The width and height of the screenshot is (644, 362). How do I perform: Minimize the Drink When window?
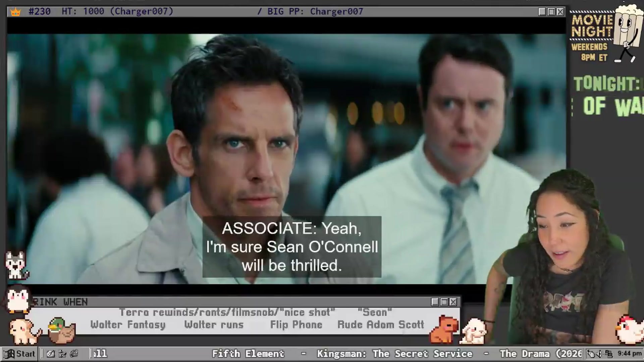[435, 302]
